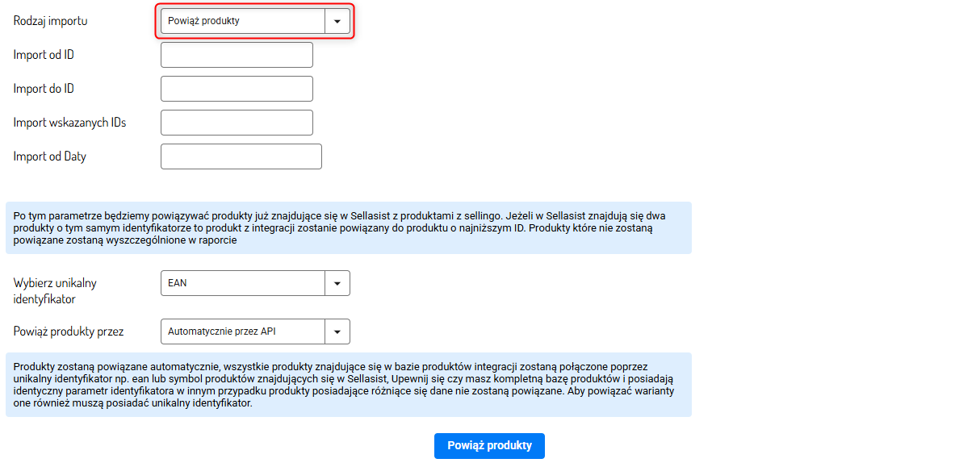Select the Import wskazanych IDs field
Viewport: 980px width, 467px height.
[237, 123]
